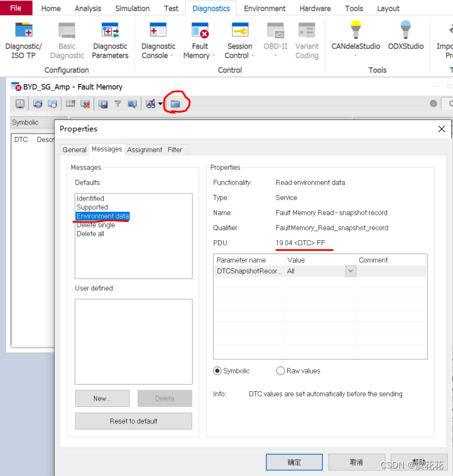Expand the Diagnostic Console dropdown arrow
The image size is (453, 476).
(x=172, y=55)
